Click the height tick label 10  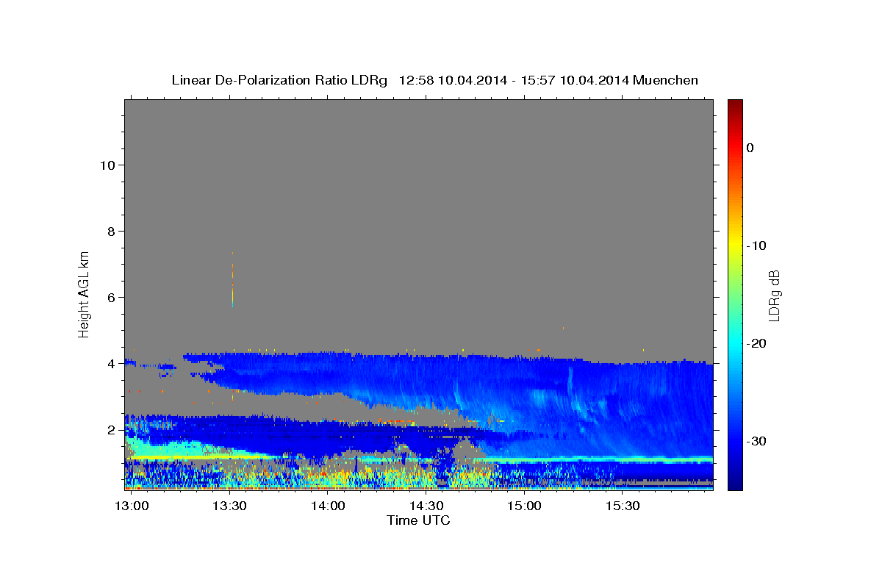[107, 165]
